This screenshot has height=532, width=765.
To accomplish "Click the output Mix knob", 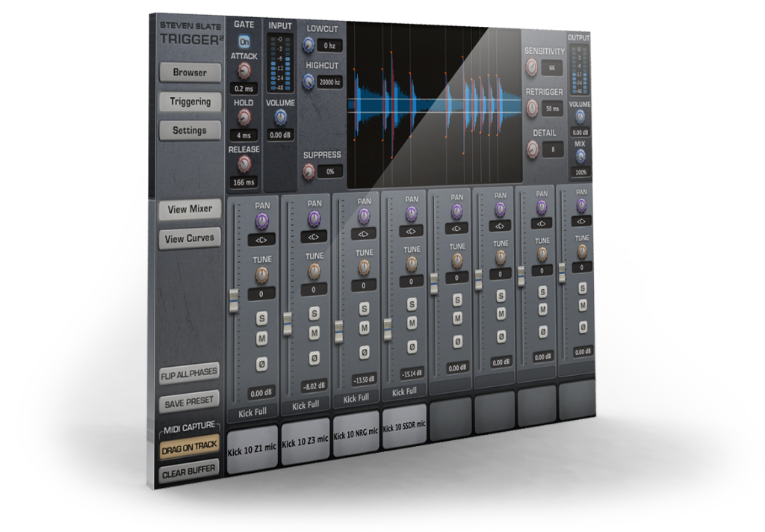I will 580,156.
